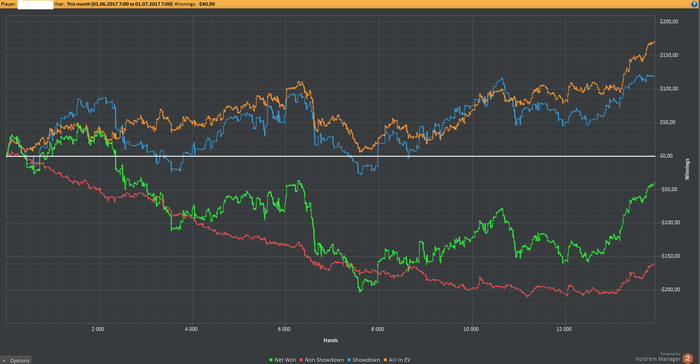Click the This month date range filter text
The width and height of the screenshot is (700, 364).
tap(120, 4)
